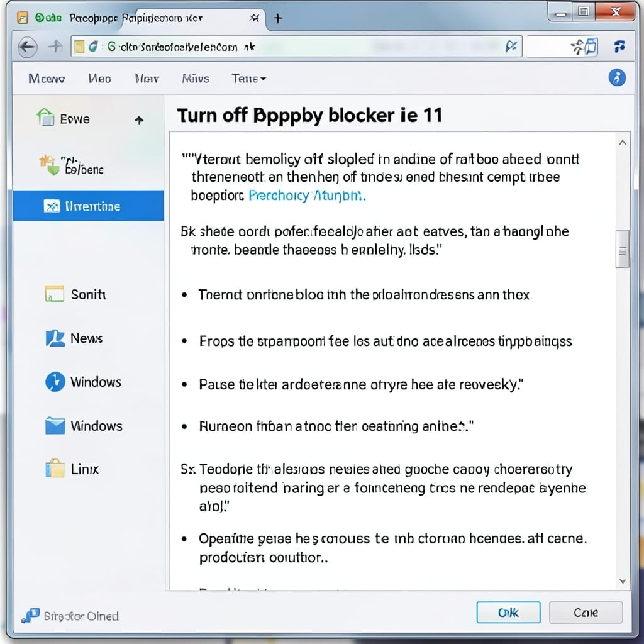The width and height of the screenshot is (644, 644).
Task: Click the Linıx folder icon
Action: click(x=55, y=468)
